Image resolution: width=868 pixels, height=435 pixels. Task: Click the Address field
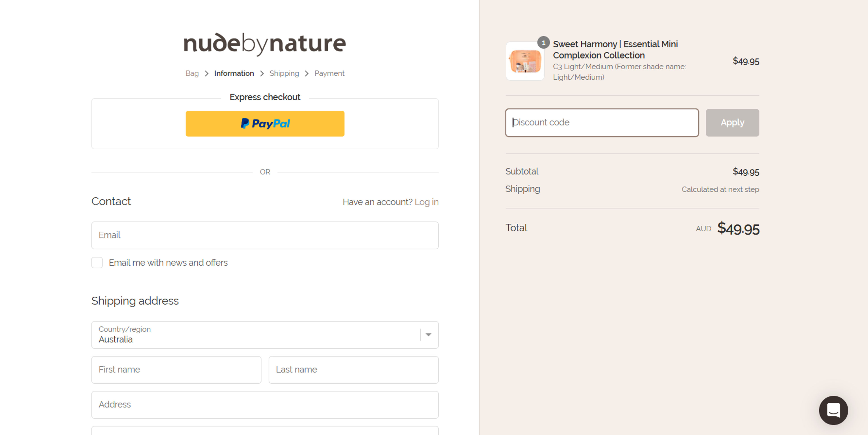(x=265, y=405)
